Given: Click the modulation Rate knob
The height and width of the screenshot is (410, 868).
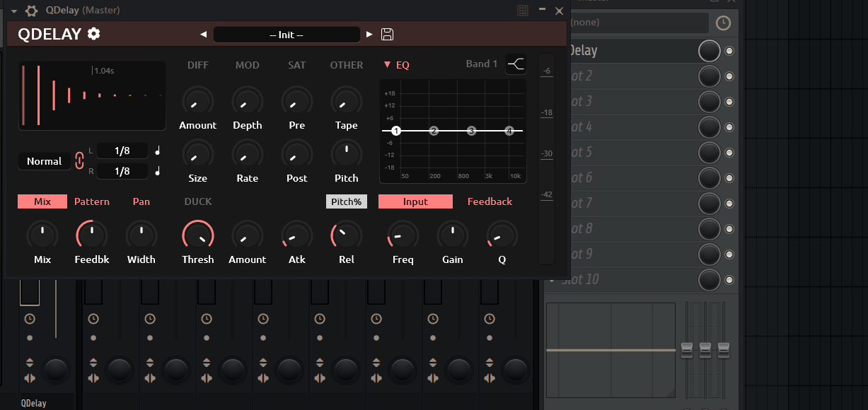Looking at the screenshot, I should coord(248,153).
